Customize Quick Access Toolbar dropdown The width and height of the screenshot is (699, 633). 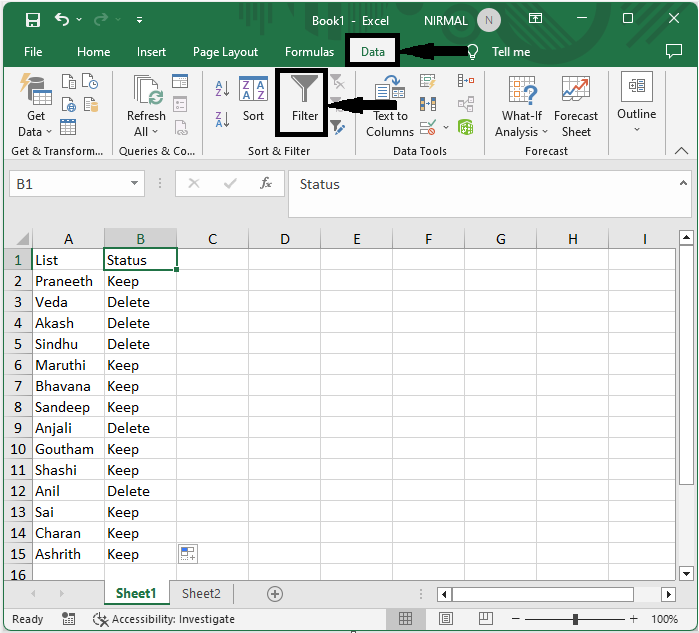click(139, 20)
